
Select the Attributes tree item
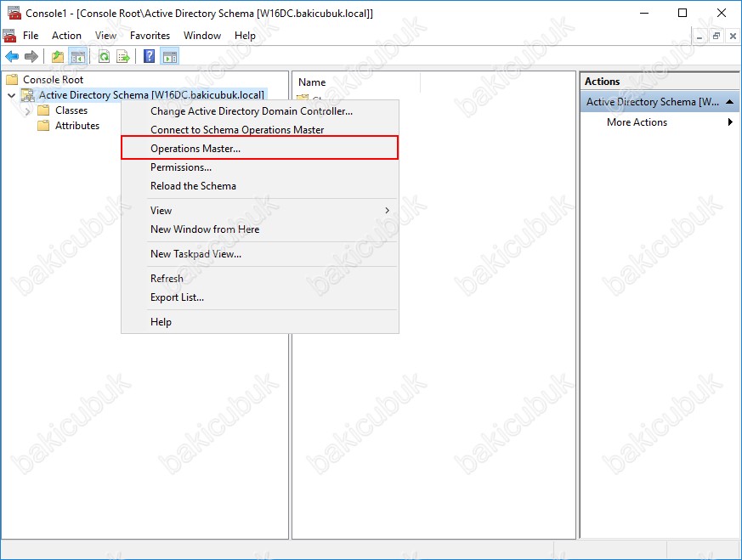[77, 125]
